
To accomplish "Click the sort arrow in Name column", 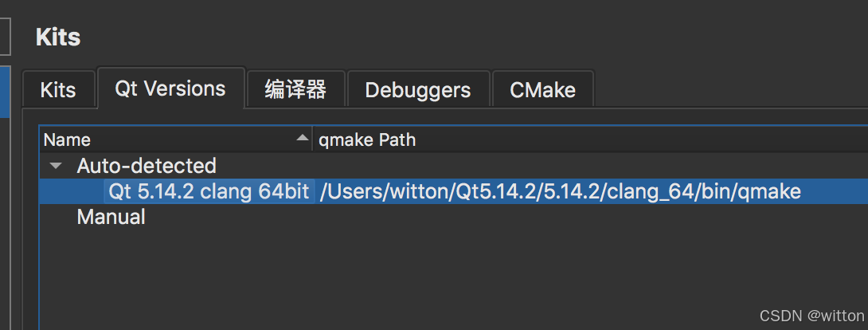I will point(302,139).
